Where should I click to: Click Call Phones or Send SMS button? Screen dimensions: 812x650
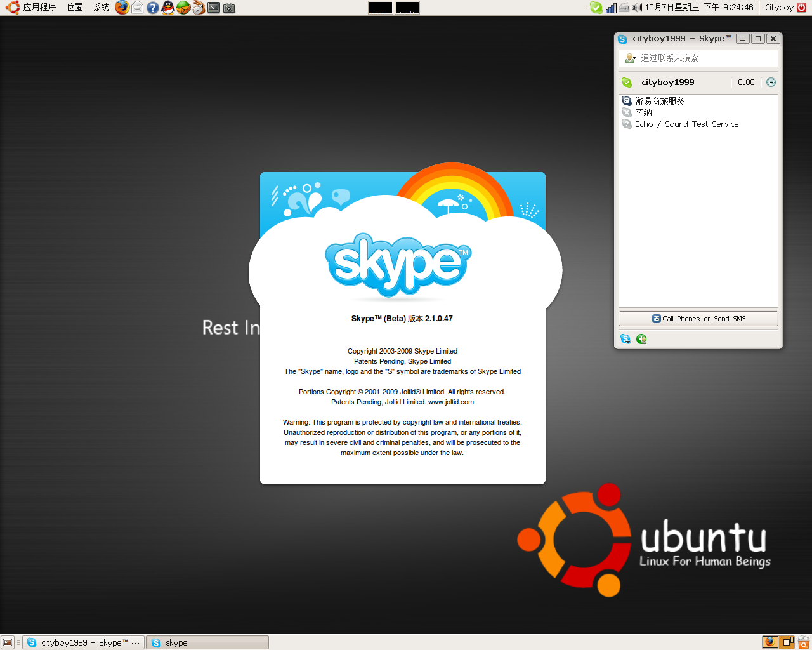point(698,319)
